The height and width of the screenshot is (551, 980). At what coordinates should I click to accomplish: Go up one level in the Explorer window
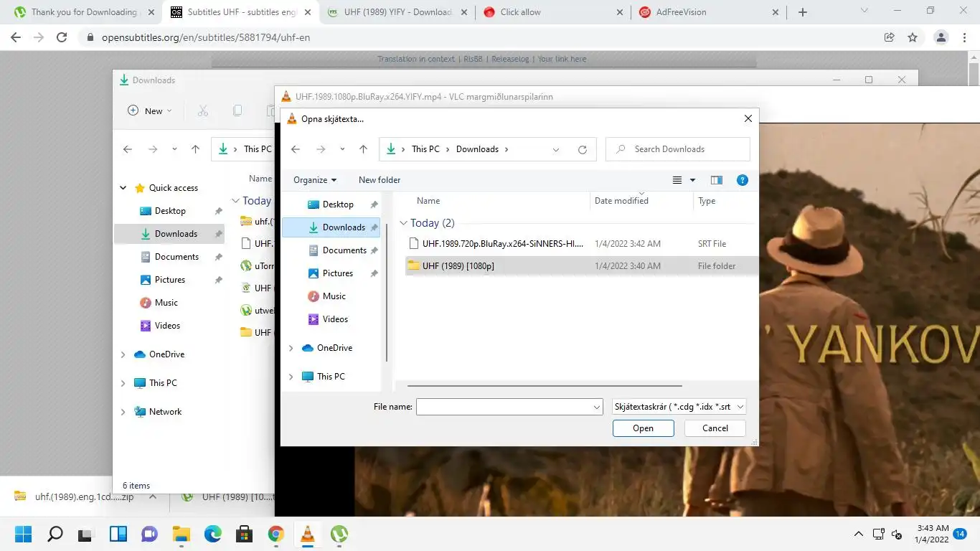pyautogui.click(x=195, y=149)
